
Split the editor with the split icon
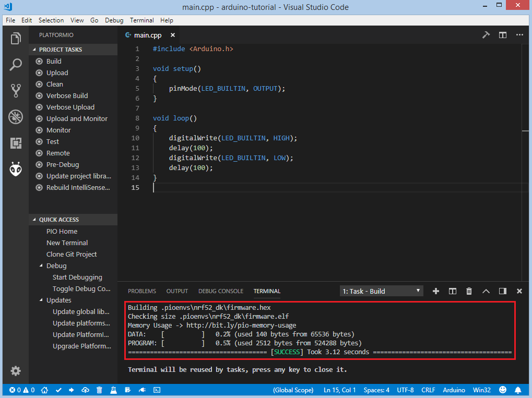tap(502, 35)
